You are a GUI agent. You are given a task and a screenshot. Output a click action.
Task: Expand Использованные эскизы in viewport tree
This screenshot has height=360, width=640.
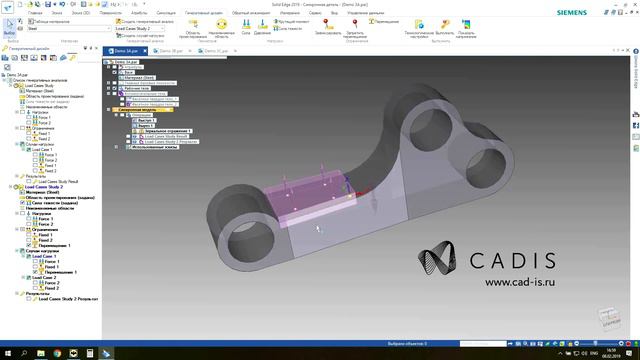[x=116, y=147]
